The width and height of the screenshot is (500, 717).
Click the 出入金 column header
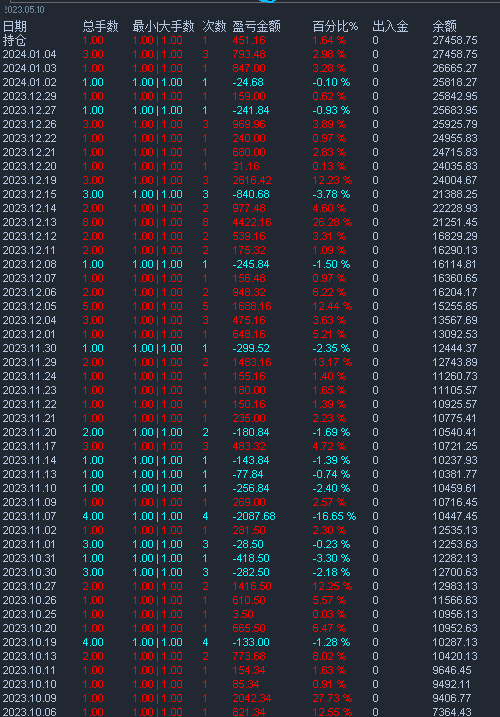click(390, 27)
